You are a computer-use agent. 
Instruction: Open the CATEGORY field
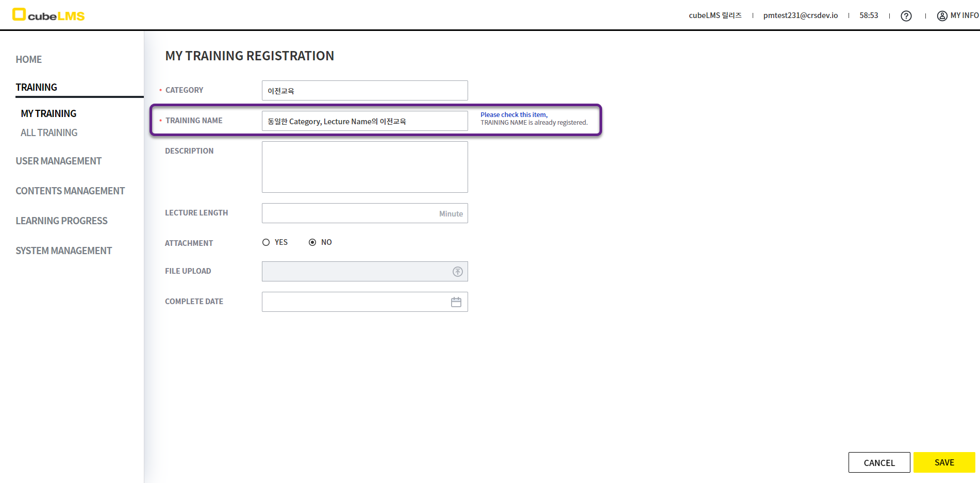[364, 91]
